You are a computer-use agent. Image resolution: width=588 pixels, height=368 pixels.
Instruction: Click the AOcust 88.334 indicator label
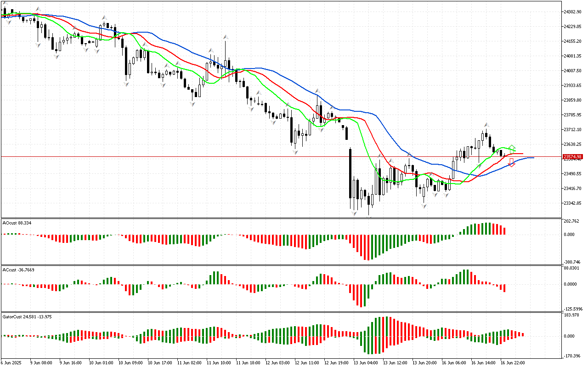coord(16,223)
